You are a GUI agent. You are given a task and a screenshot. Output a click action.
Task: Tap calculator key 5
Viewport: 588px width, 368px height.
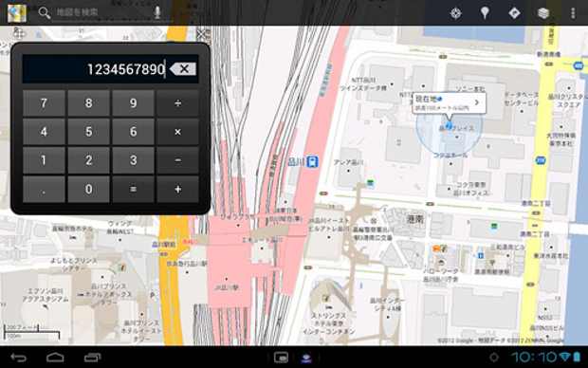click(88, 132)
